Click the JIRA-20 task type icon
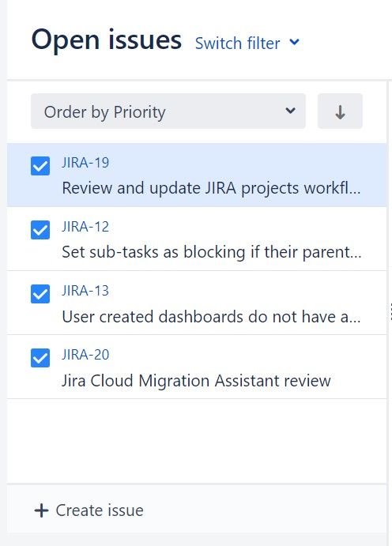Image resolution: width=392 pixels, height=546 pixels. (x=40, y=358)
